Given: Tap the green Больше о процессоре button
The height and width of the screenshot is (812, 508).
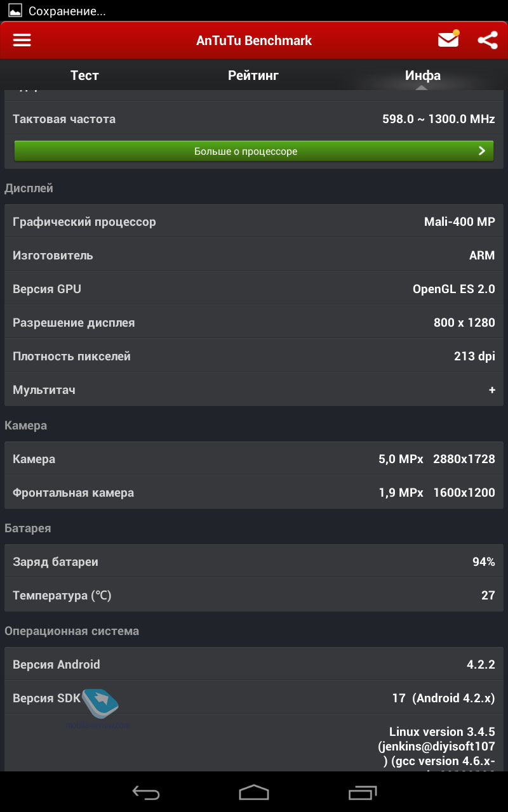Looking at the screenshot, I should (254, 151).
